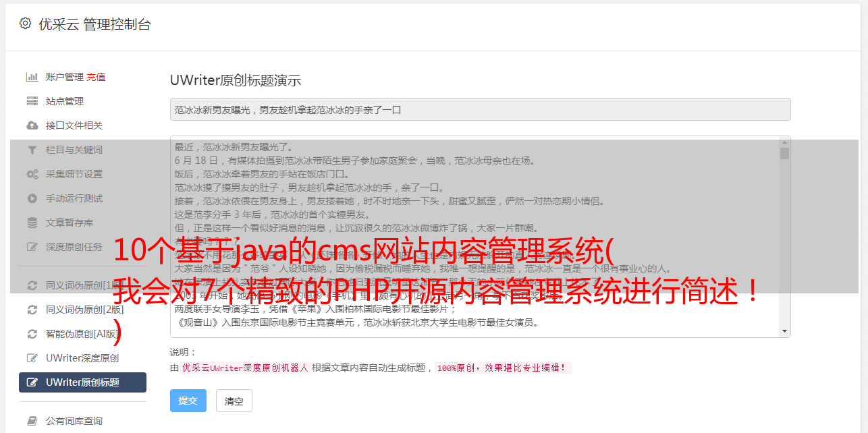Click the 手动运行测试 play icon

(x=32, y=198)
